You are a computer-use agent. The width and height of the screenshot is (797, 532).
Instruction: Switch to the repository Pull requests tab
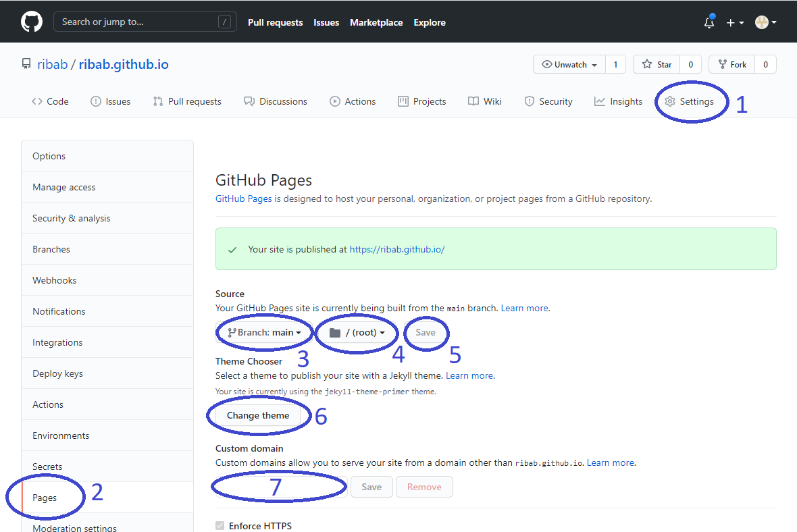pyautogui.click(x=187, y=102)
